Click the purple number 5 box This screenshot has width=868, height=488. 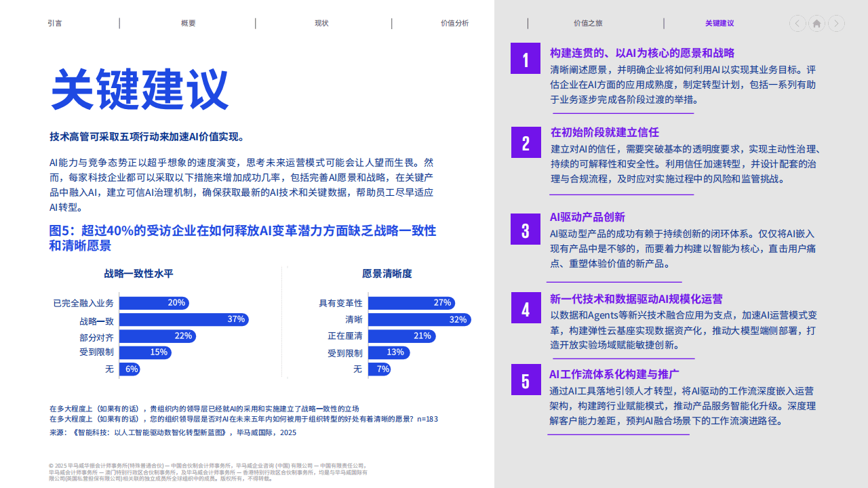tap(526, 380)
